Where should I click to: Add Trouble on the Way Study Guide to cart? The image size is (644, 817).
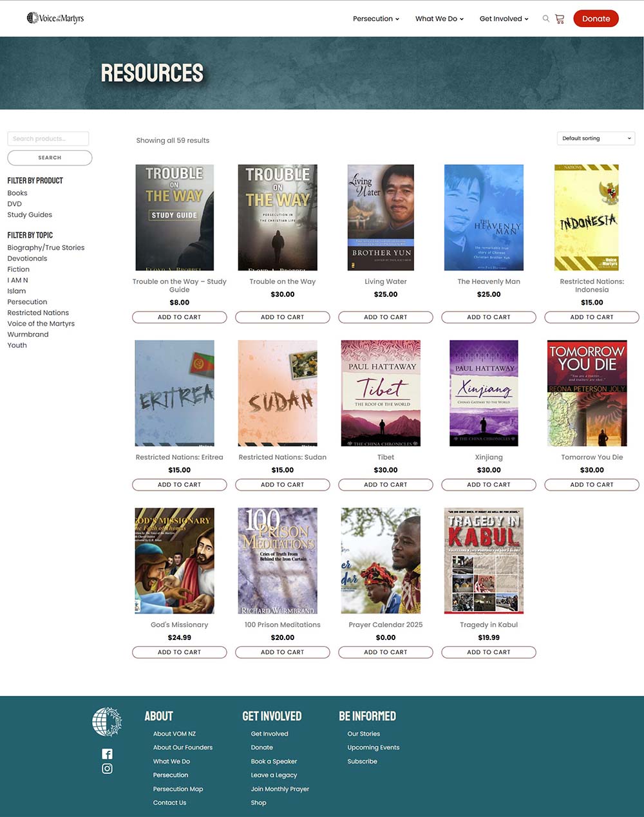[x=180, y=317]
